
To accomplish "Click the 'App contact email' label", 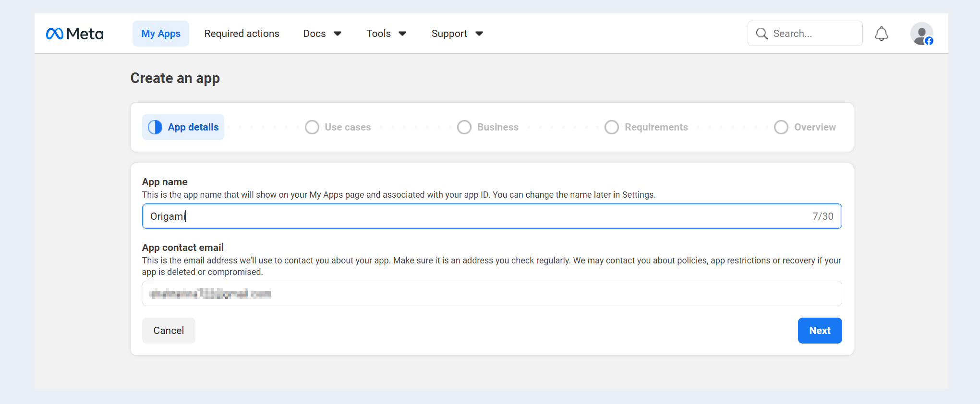I will coord(183,248).
